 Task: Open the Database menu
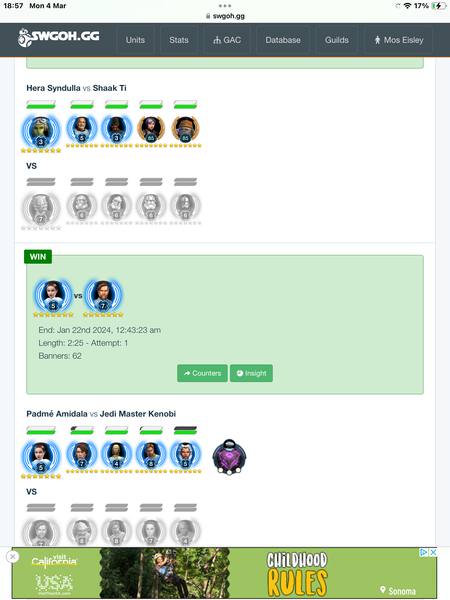(x=283, y=40)
